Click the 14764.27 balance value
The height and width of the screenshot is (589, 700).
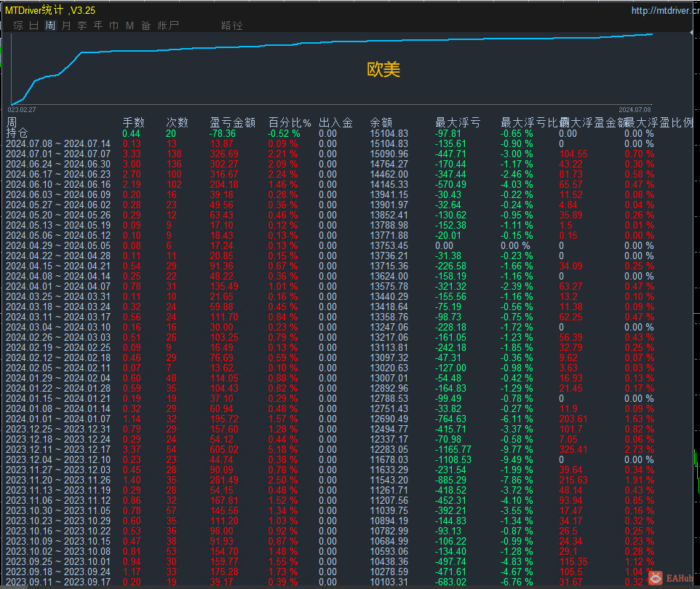tap(389, 164)
